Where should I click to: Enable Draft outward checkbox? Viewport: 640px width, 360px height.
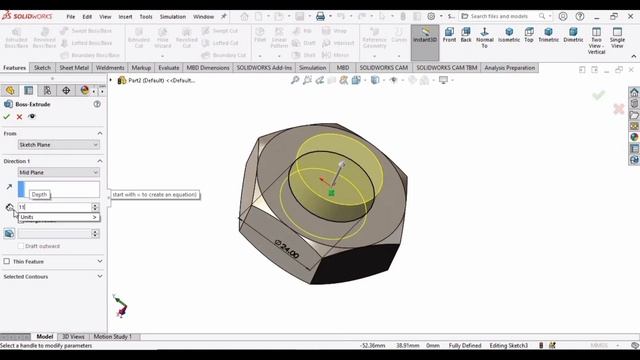[x=21, y=246]
